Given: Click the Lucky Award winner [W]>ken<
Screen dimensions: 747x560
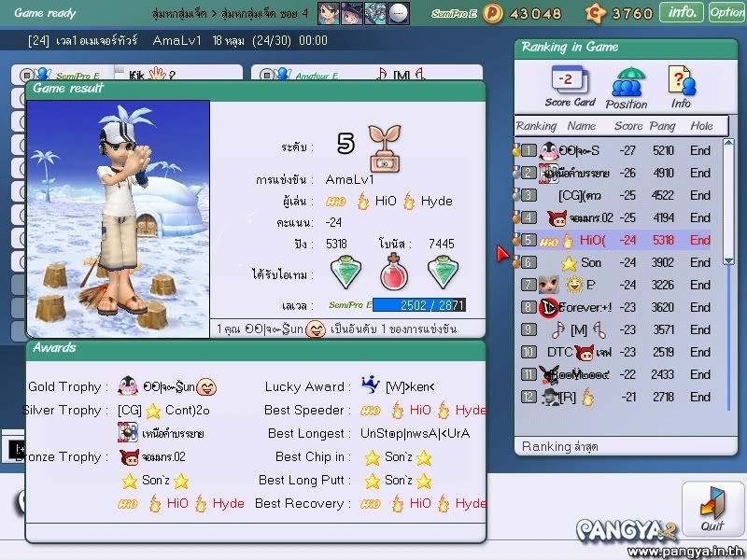Looking at the screenshot, I should 410,386.
